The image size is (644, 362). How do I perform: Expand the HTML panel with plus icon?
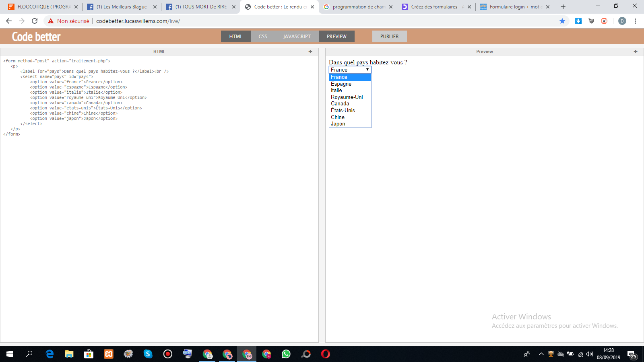[x=310, y=51]
